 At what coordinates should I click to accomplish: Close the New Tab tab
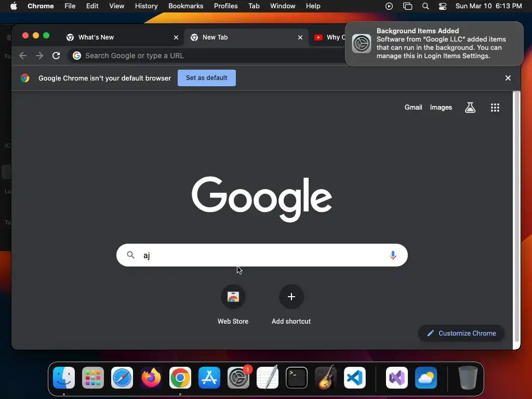(300, 37)
